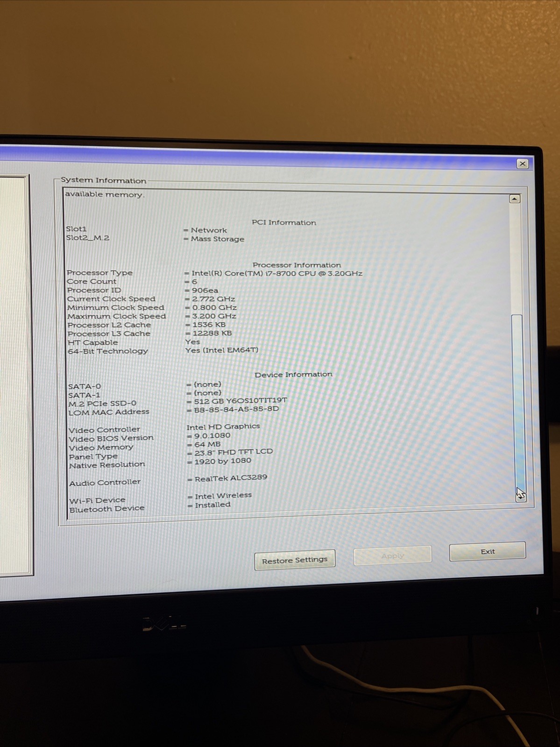Click the greyed-out Apply button
Image resolution: width=560 pixels, height=747 pixels.
point(392,555)
